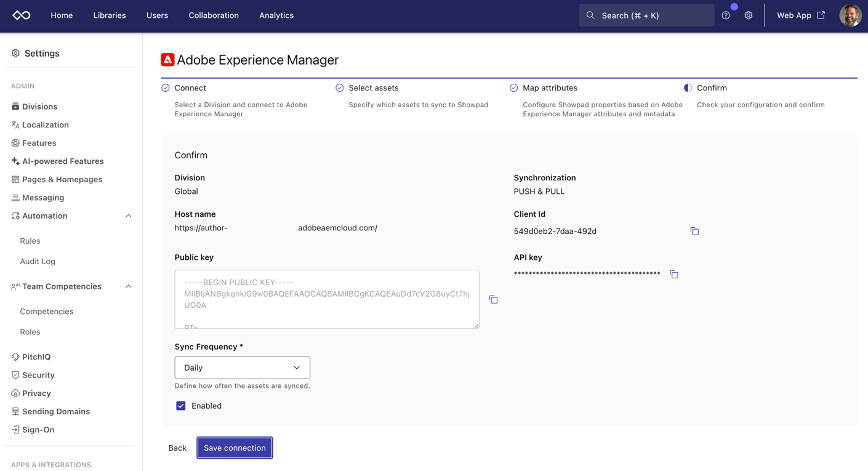Click the AI-powered Features sparkle icon
This screenshot has height=471, width=868.
click(15, 161)
